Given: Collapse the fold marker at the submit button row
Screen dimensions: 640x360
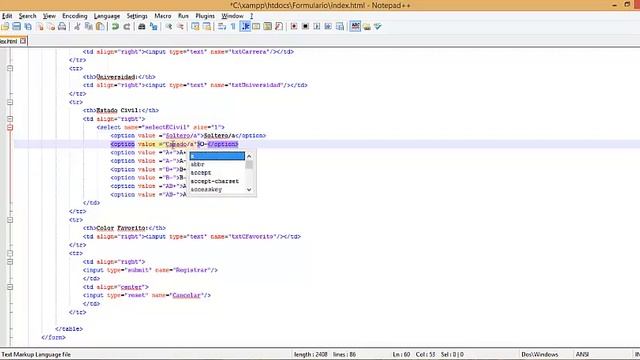Looking at the screenshot, I should point(10,253).
